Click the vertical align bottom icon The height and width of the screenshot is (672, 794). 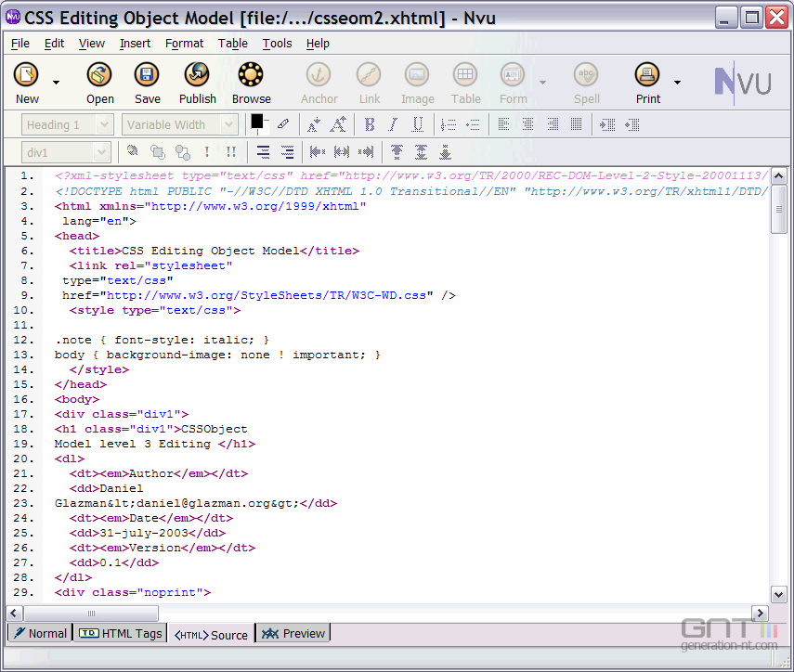[x=445, y=152]
